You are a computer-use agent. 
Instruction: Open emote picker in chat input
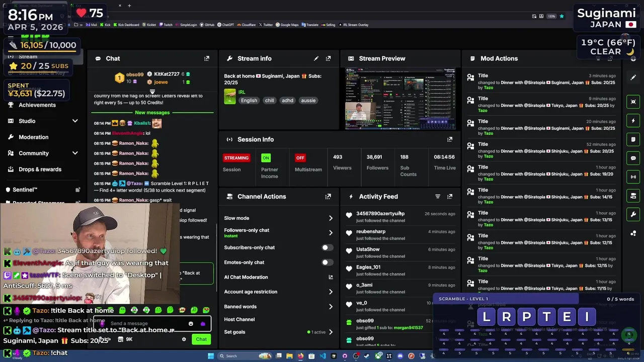[191, 324]
